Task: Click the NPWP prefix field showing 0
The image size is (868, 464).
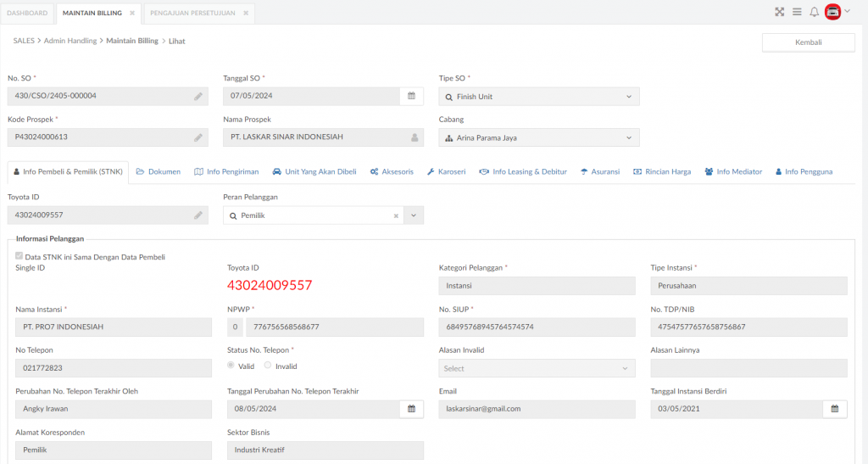Action: 235,327
